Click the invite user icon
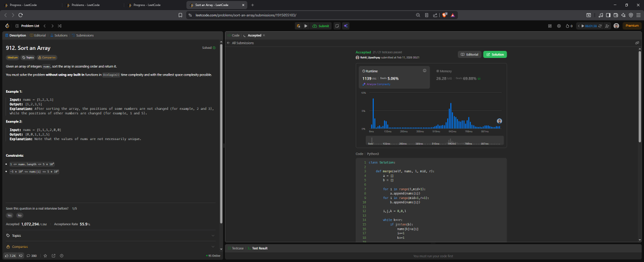644x262 pixels. (607, 26)
